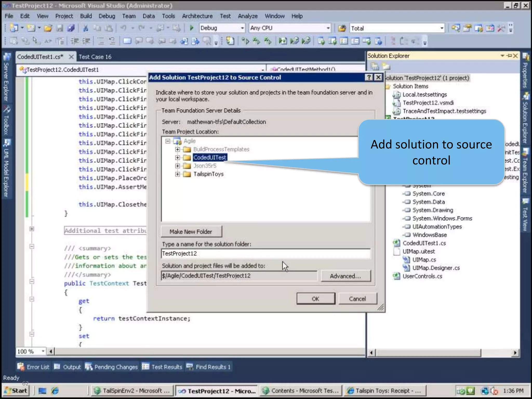Image resolution: width=532 pixels, height=399 pixels.
Task: Click the Solution Explorer horizontal scrollbar
Action: pyautogui.click(x=428, y=353)
